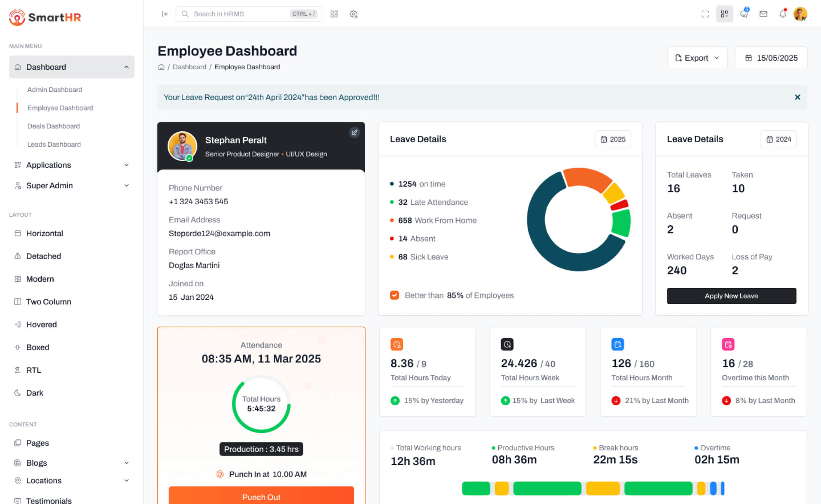Open the settings gear icon in header
The height and width of the screenshot is (504, 821).
tap(354, 14)
